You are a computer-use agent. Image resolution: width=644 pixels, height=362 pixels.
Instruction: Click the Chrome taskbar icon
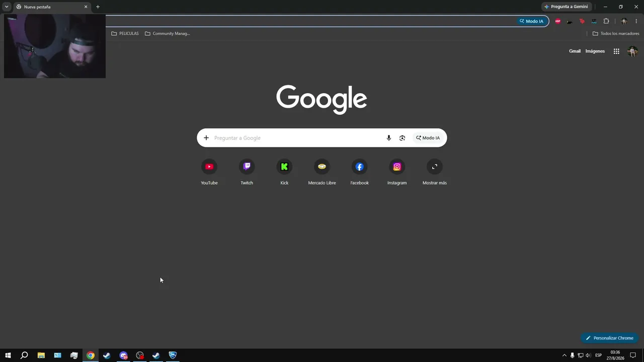click(91, 355)
